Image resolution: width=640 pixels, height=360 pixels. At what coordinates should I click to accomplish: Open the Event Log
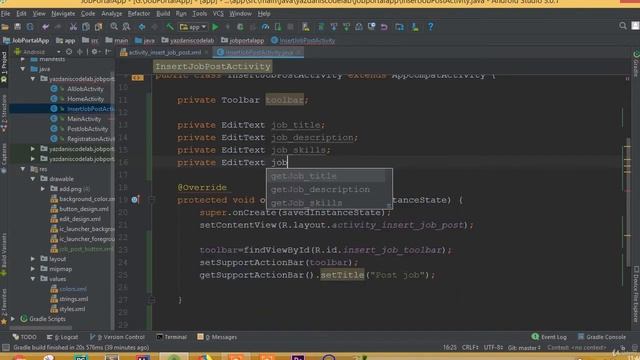pos(549,337)
